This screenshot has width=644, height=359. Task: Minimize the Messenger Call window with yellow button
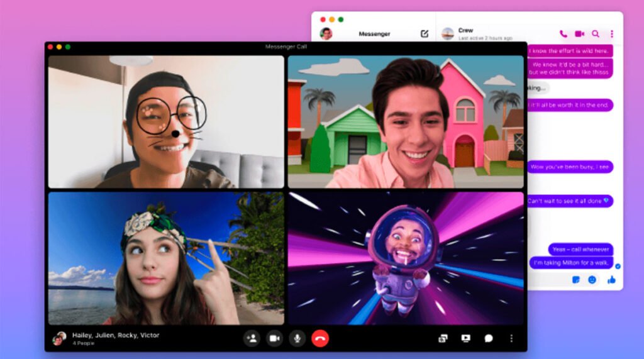point(59,47)
